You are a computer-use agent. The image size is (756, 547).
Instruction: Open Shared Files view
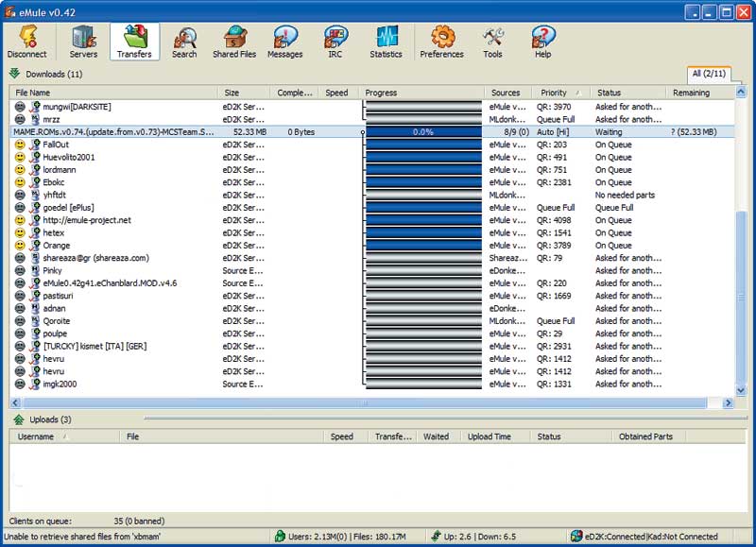point(234,43)
